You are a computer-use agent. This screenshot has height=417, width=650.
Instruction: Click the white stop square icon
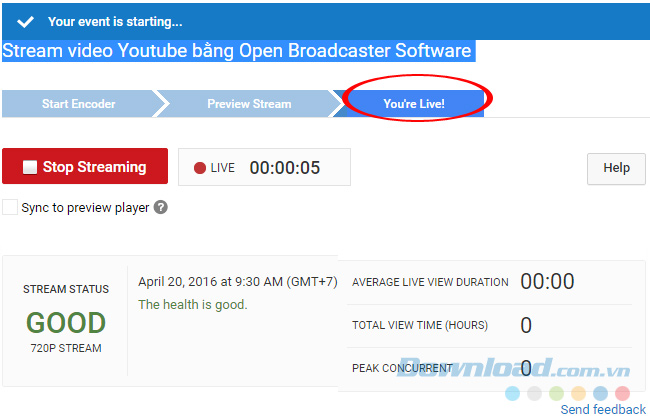click(30, 167)
